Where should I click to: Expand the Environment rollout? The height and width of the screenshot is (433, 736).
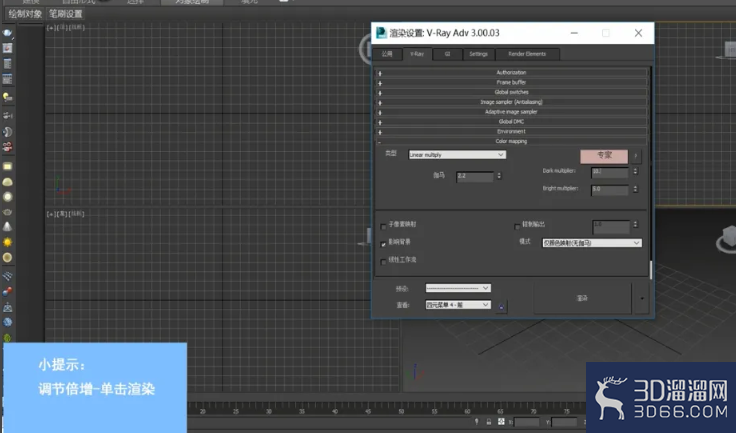[511, 131]
